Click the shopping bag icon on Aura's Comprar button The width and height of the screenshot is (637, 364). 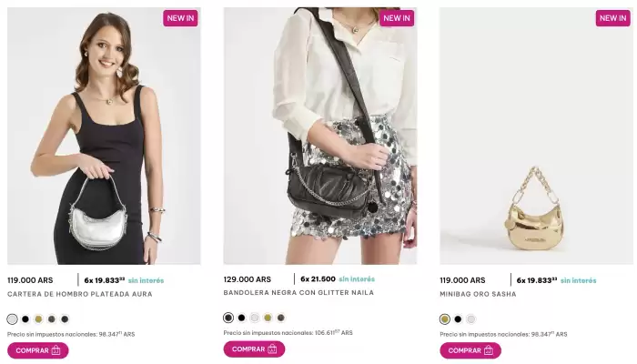(56, 350)
